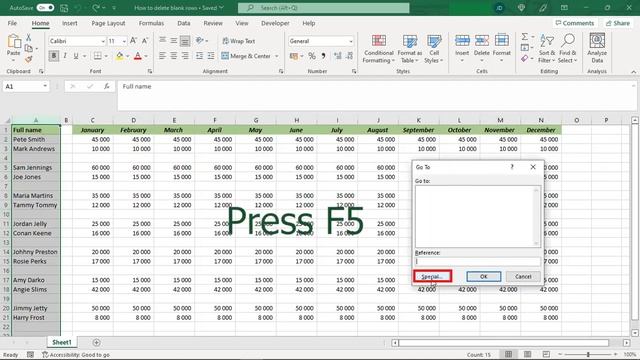Click the vertical scrollbar down arrow
The image size is (640, 360).
(635, 333)
